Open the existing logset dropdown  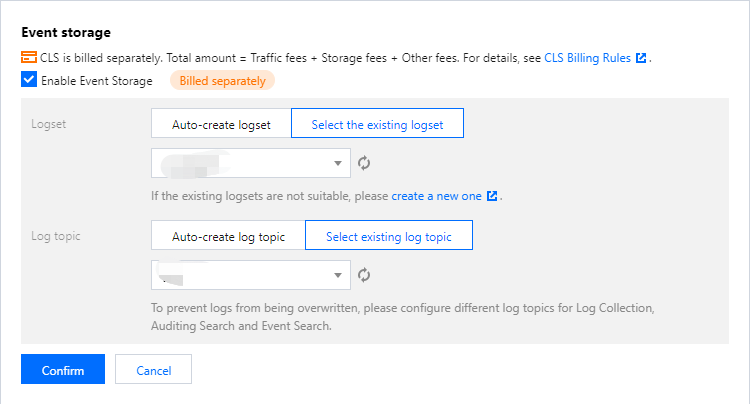250,163
